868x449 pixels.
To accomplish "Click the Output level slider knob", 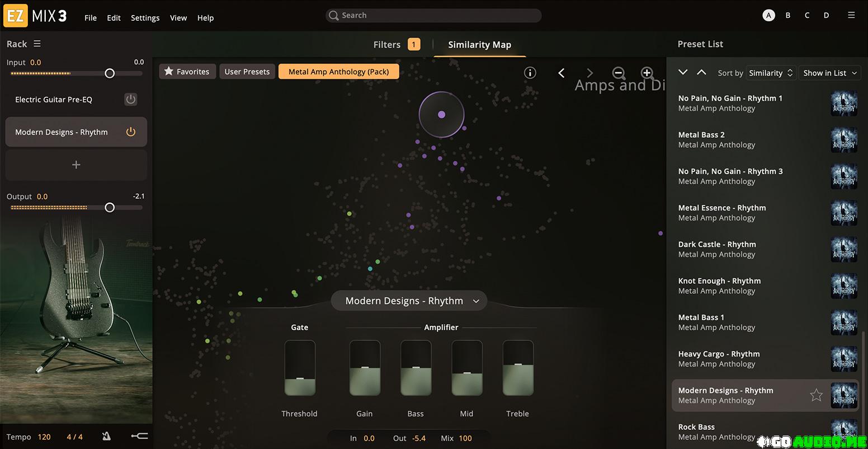I will tap(110, 208).
